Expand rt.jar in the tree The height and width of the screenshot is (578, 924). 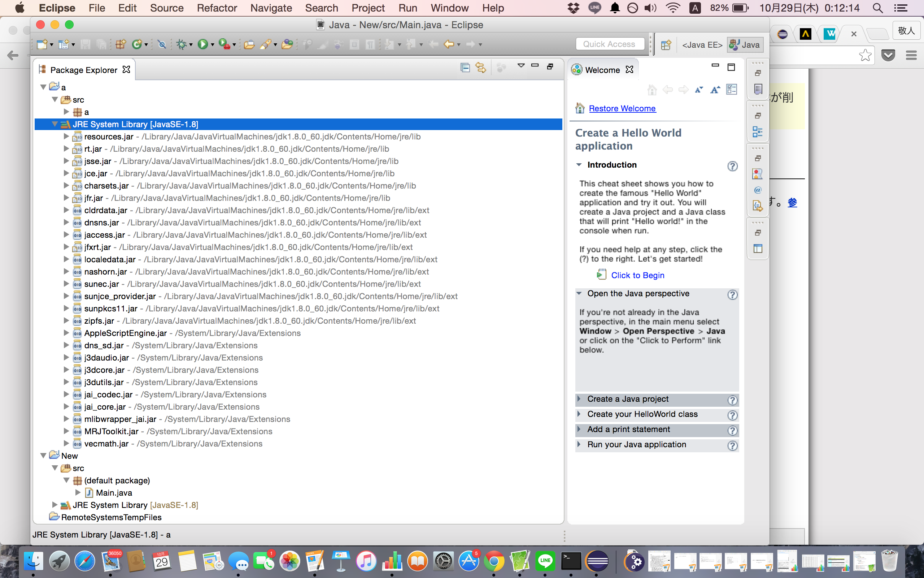(66, 148)
